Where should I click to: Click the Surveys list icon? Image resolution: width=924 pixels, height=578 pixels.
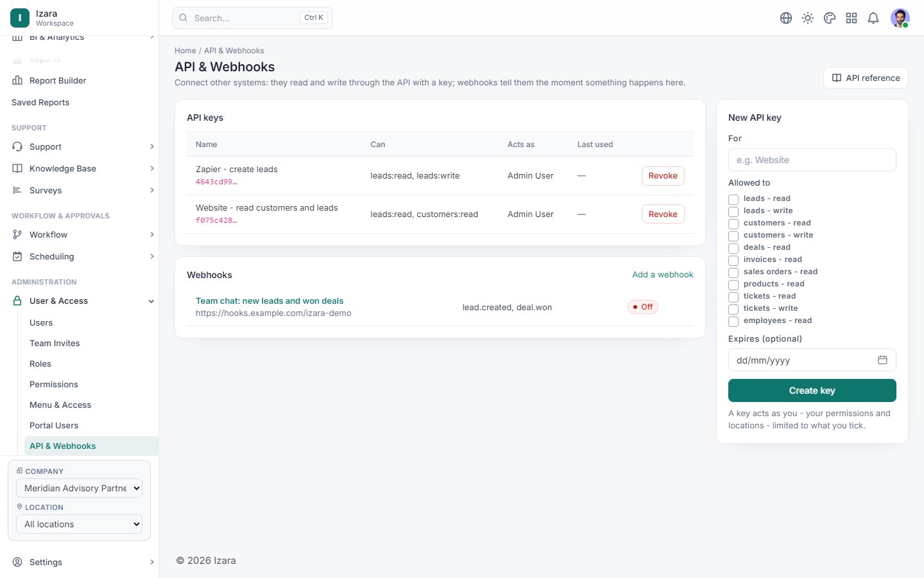point(17,190)
